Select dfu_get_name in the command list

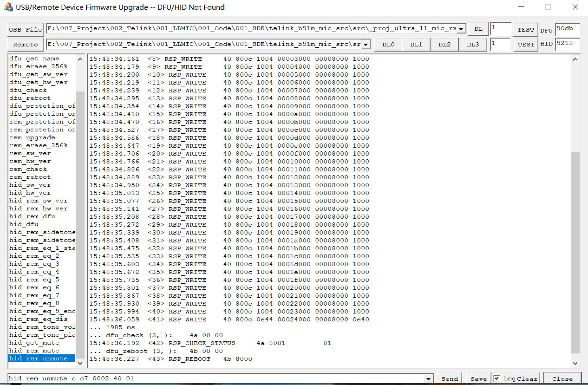(x=34, y=59)
